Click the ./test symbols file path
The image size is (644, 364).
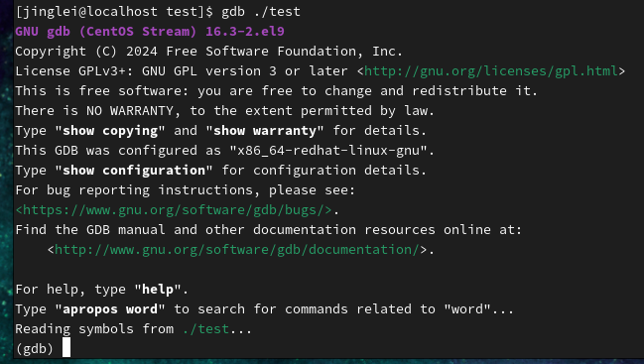click(205, 329)
